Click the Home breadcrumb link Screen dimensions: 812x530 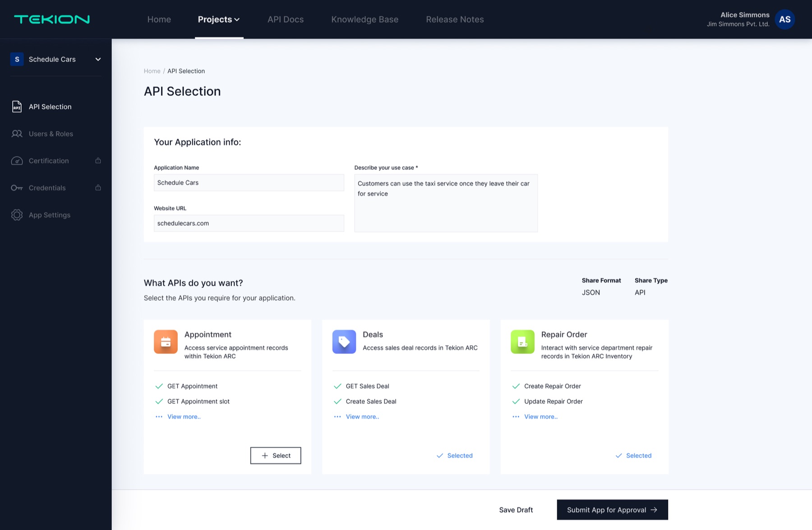[152, 71]
